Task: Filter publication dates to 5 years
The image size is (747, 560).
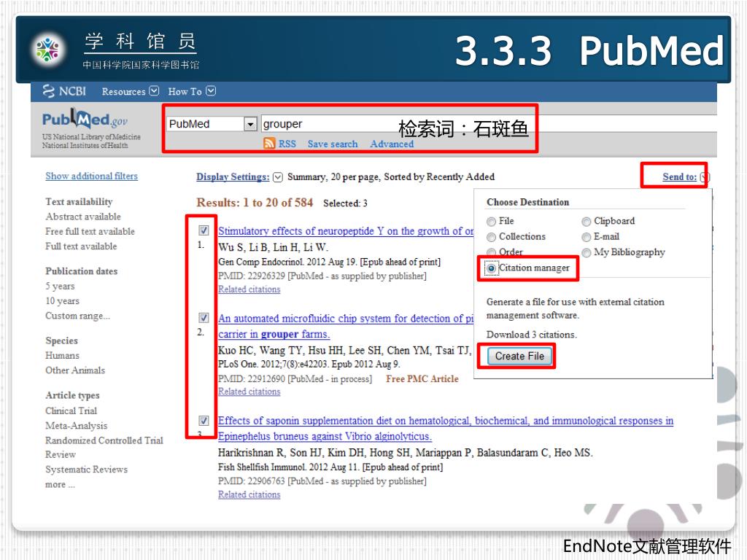Action: [x=60, y=286]
